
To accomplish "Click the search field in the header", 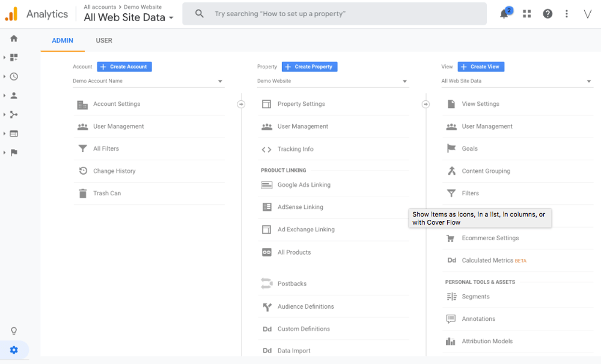I will [x=334, y=14].
